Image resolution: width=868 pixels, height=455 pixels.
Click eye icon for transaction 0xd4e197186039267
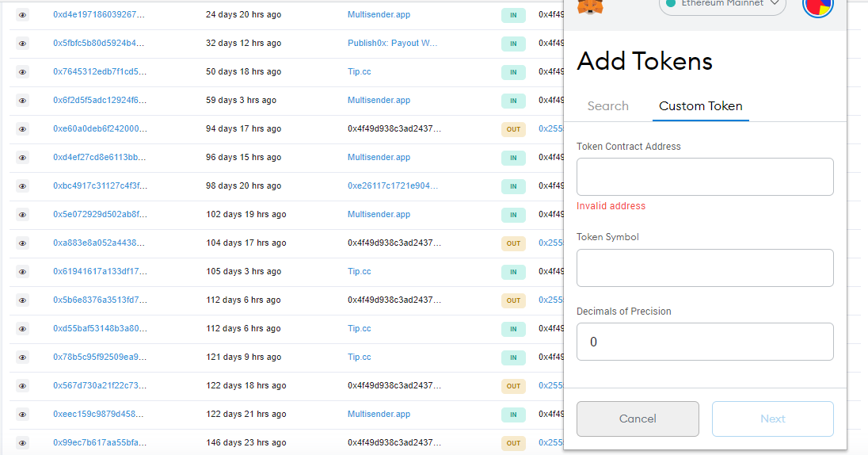(22, 15)
